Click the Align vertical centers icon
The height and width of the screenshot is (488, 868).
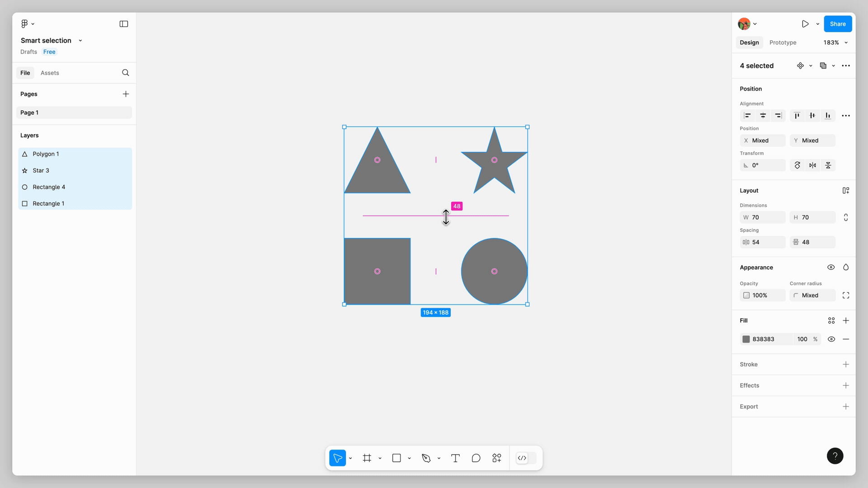click(x=812, y=116)
